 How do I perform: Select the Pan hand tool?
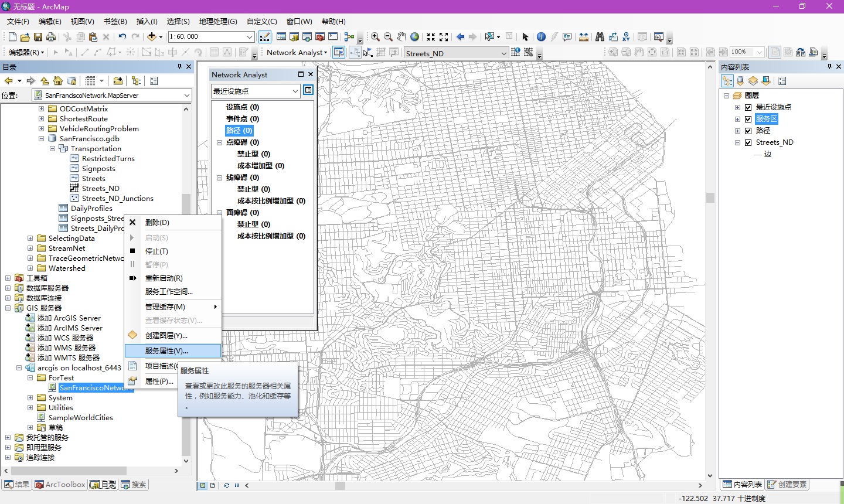click(401, 37)
